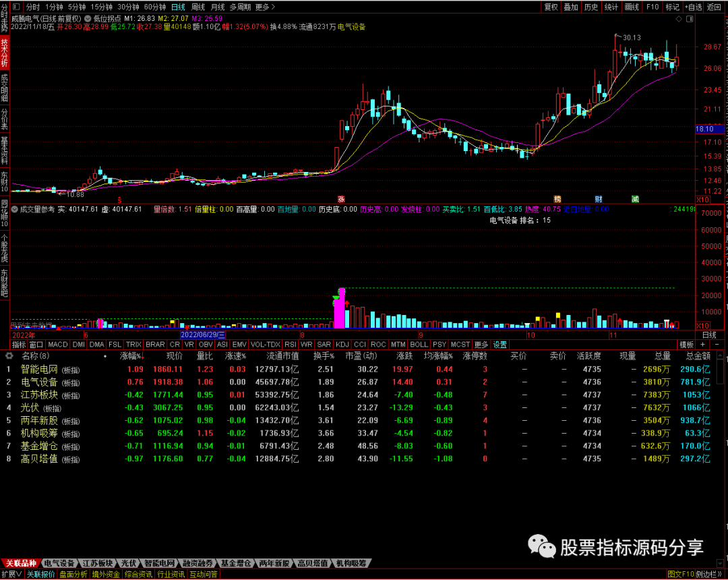The width and height of the screenshot is (728, 580).
Task: Click 复权 button
Action: [x=551, y=7]
